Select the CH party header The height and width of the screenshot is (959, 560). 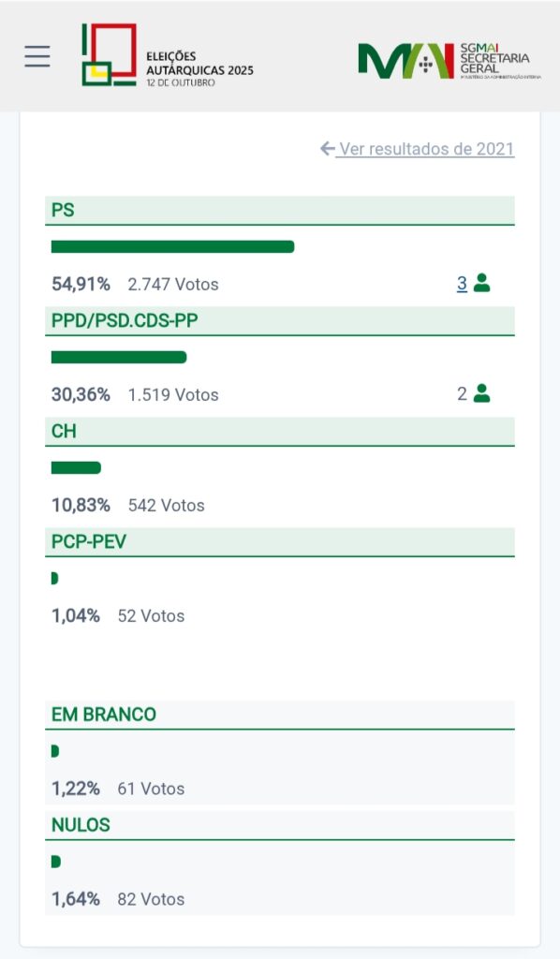click(279, 431)
